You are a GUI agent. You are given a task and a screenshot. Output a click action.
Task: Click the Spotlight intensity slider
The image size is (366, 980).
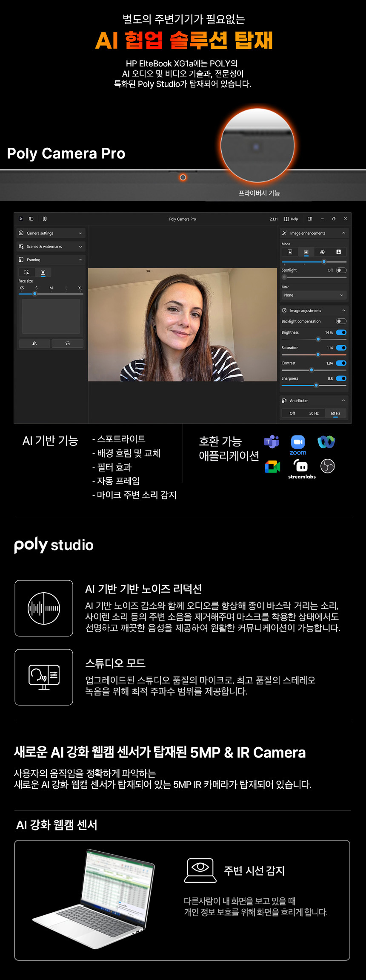pyautogui.click(x=314, y=277)
